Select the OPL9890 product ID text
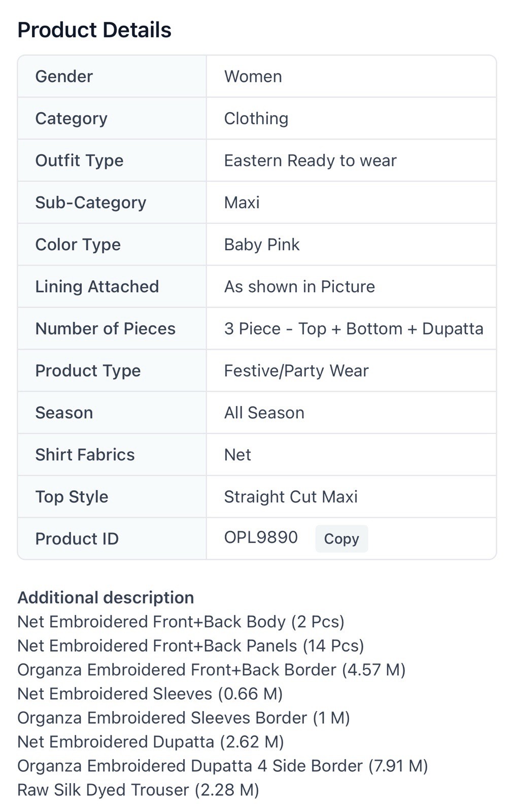The height and width of the screenshot is (812, 514). click(261, 537)
